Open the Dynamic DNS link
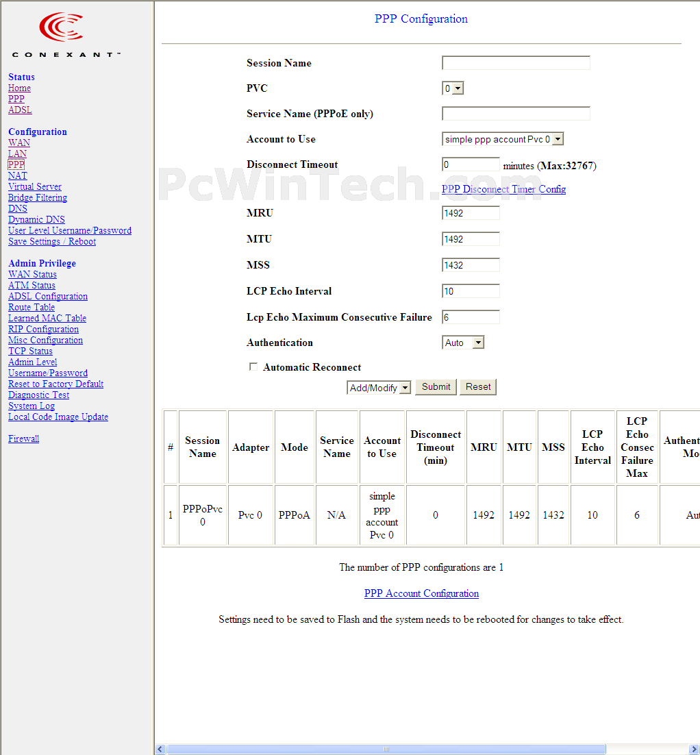 coord(36,219)
